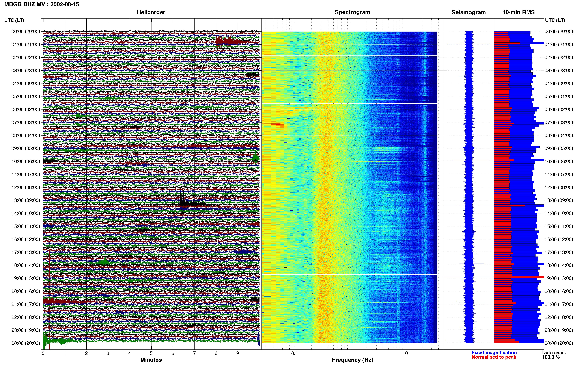Screen dimensions: 588x368
Task: Select the 'Spectrogram' panel heading
Action: tap(352, 12)
